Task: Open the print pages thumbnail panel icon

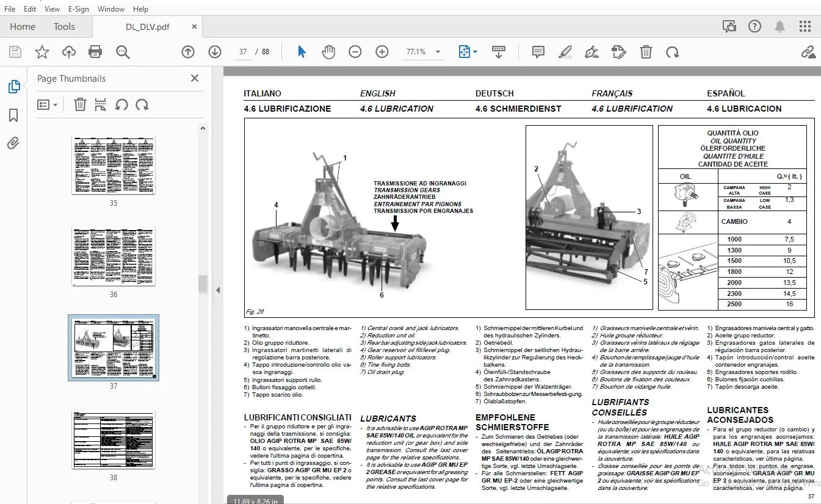Action: [101, 104]
